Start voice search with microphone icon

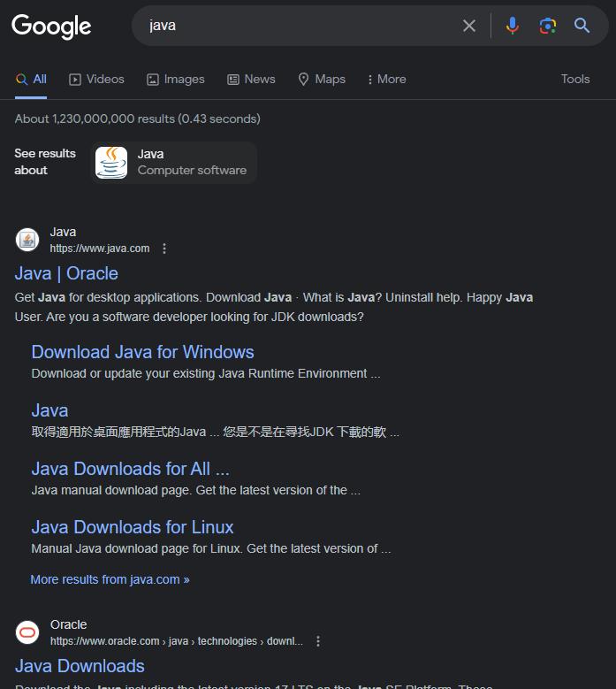(x=512, y=26)
